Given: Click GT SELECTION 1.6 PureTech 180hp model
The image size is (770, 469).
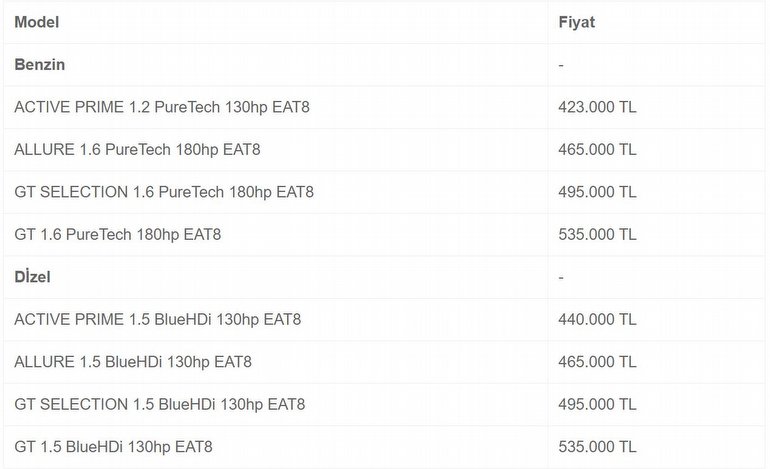Looking at the screenshot, I should coord(163,192).
